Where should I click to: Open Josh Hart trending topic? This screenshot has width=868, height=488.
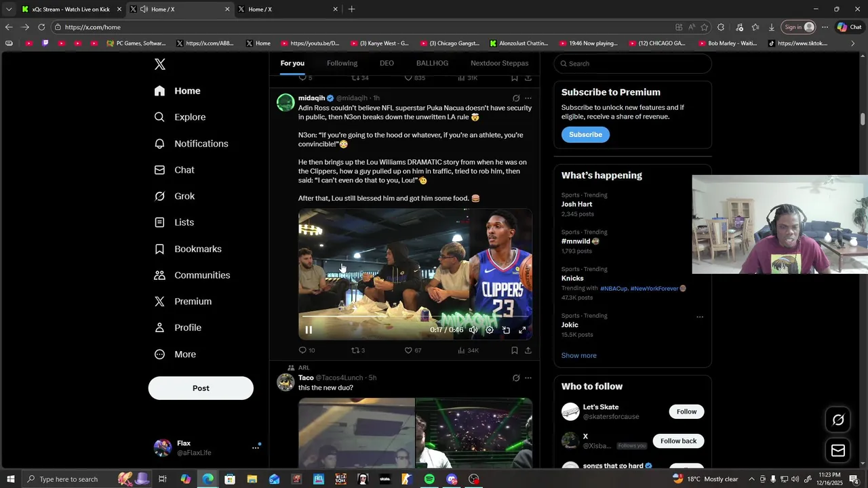tap(576, 204)
